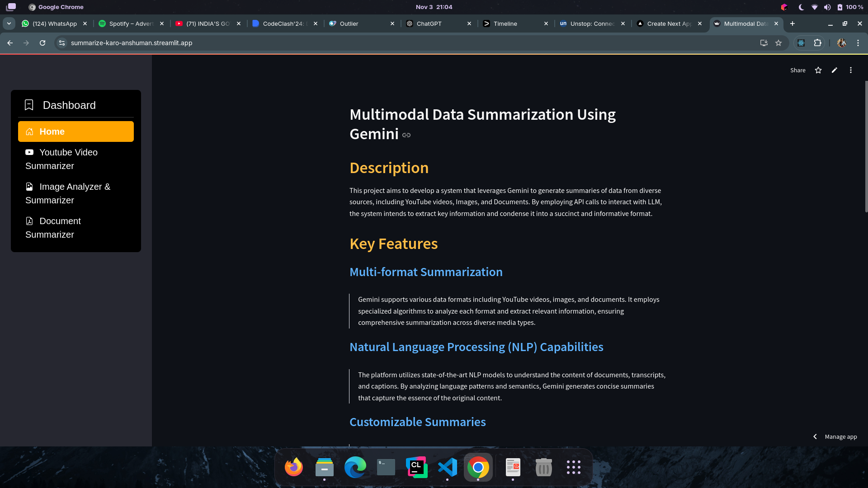This screenshot has width=868, height=488.
Task: Toggle night mode moon icon in system tray
Action: [x=801, y=7]
